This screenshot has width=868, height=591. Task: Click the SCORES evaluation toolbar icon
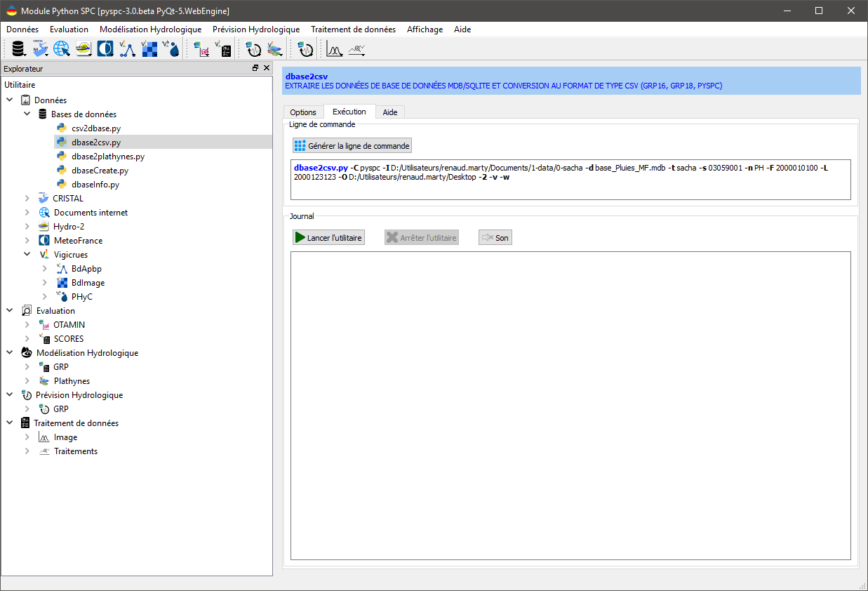pyautogui.click(x=223, y=49)
